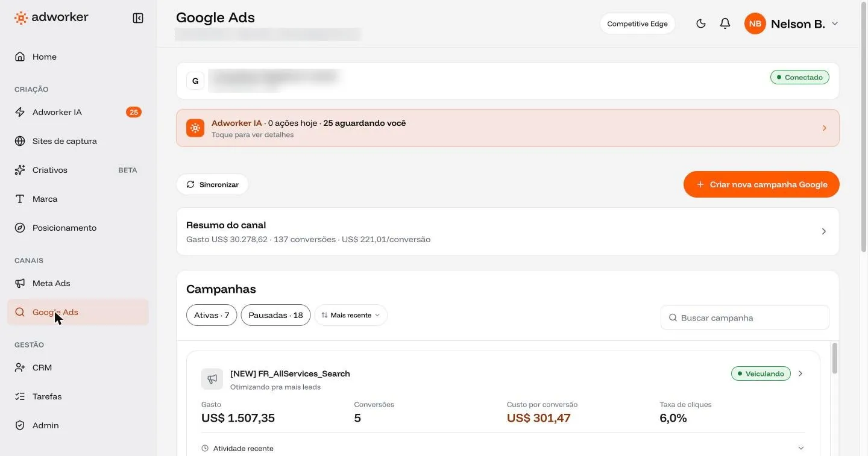Open FR_AllServices_Search campaign chevron
The height and width of the screenshot is (456, 868).
point(800,373)
